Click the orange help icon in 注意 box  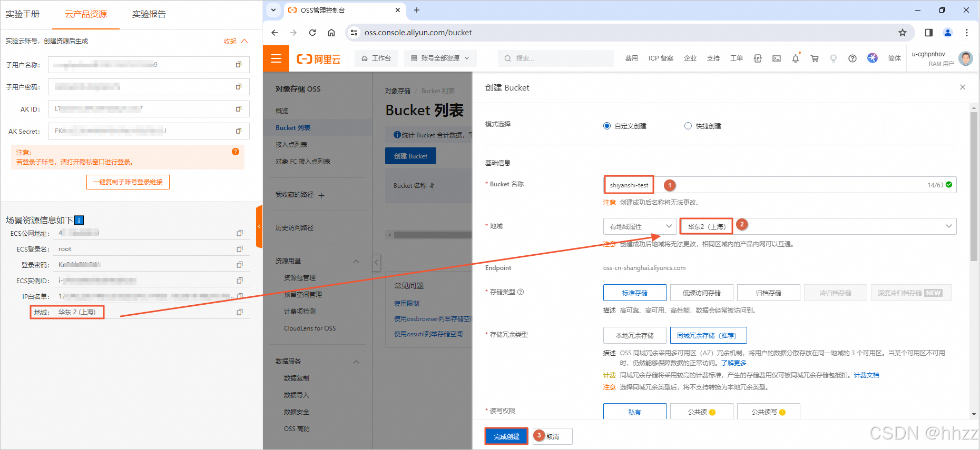tap(236, 152)
